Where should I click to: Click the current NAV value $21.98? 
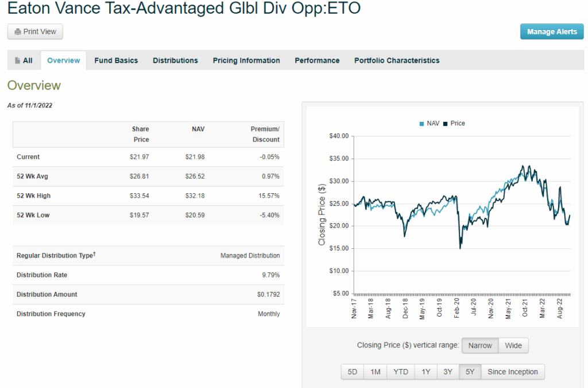195,157
